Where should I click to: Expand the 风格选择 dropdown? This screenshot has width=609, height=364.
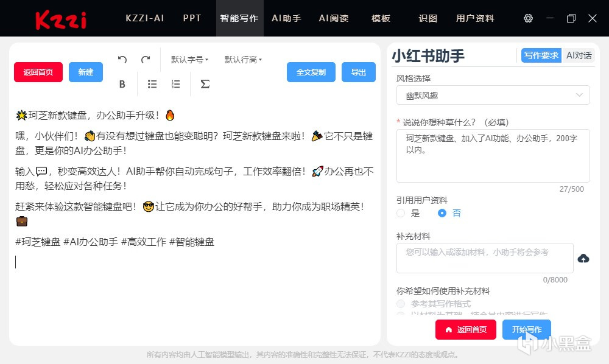(493, 96)
